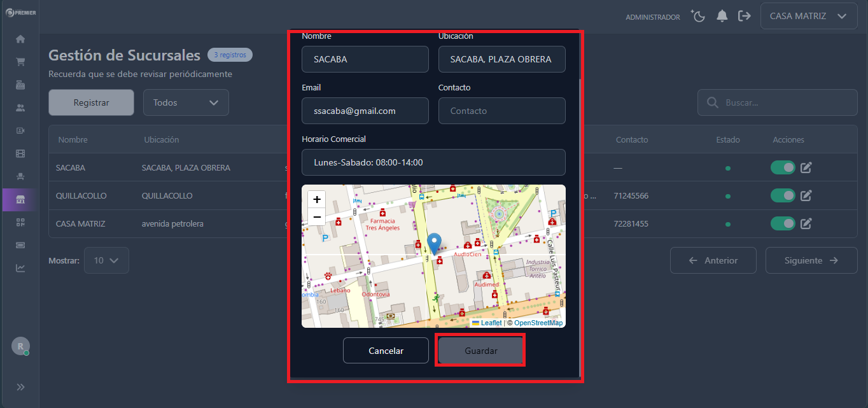This screenshot has height=408, width=868.
Task: Open the line chart reports icon
Action: (x=20, y=268)
